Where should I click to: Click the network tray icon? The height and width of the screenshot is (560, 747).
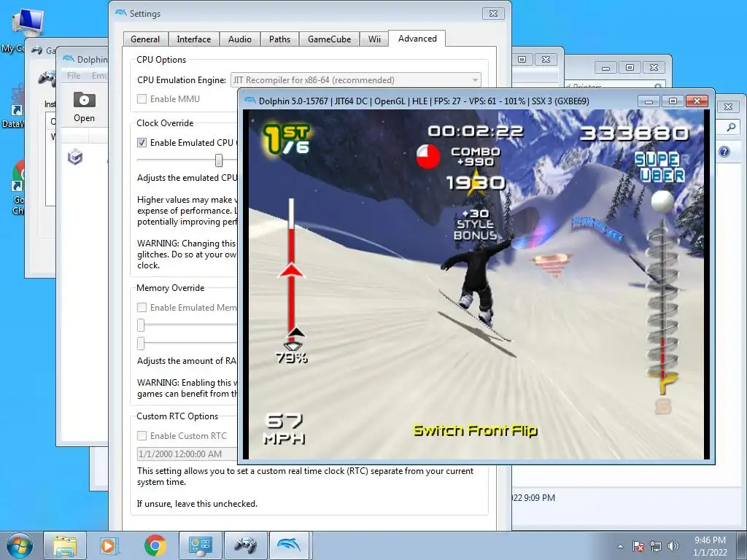(x=656, y=546)
